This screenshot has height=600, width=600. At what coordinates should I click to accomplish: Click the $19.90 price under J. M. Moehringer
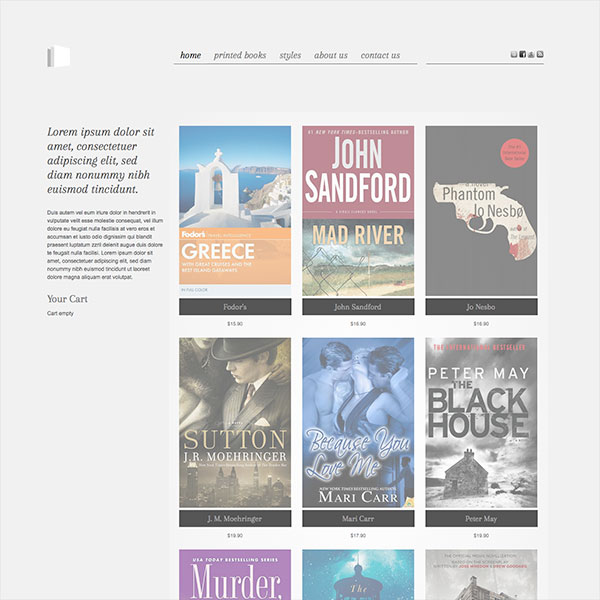click(235, 535)
